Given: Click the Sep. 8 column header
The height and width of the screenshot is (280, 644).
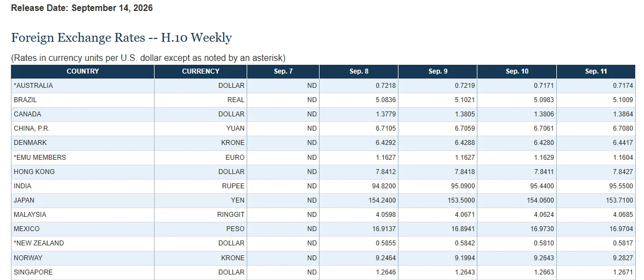Looking at the screenshot, I should click(359, 71).
